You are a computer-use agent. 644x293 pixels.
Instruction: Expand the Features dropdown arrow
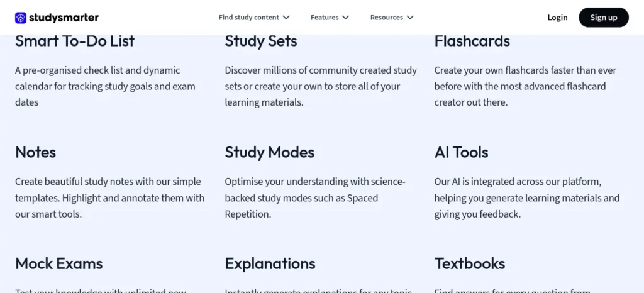(x=345, y=18)
